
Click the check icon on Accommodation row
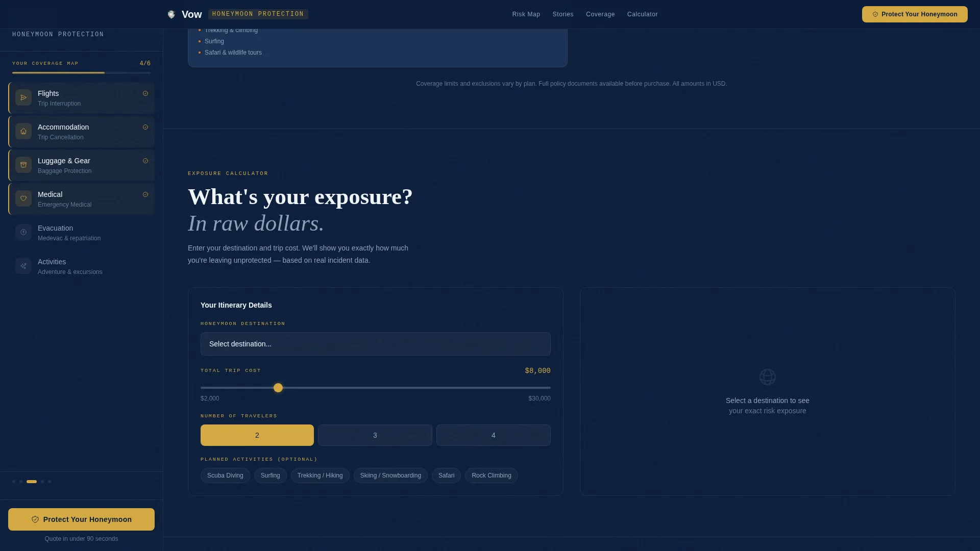click(145, 127)
